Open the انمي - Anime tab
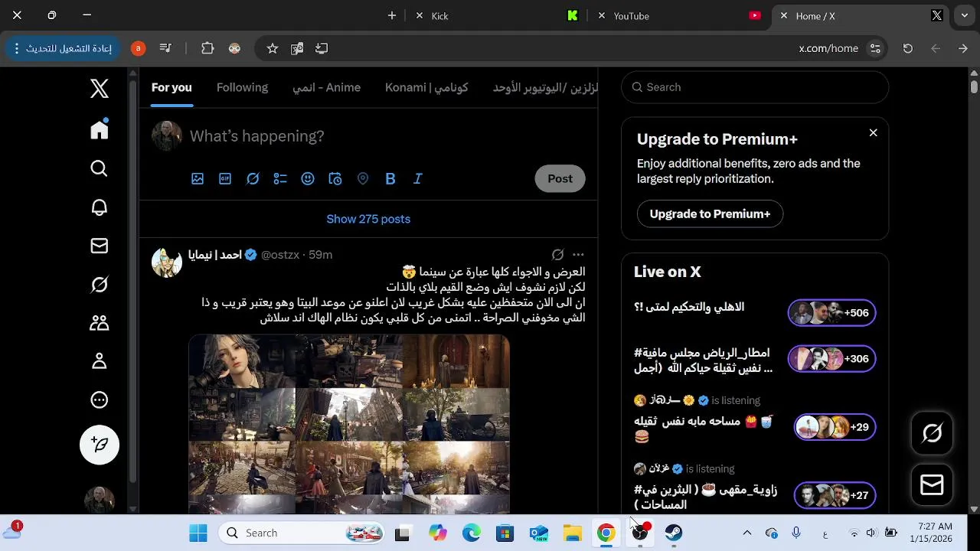 326,87
